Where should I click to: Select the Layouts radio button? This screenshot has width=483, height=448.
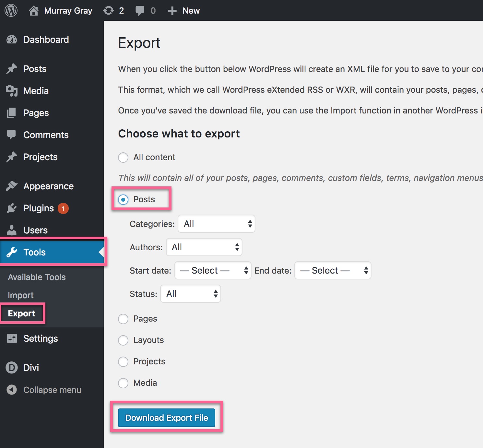(x=123, y=340)
